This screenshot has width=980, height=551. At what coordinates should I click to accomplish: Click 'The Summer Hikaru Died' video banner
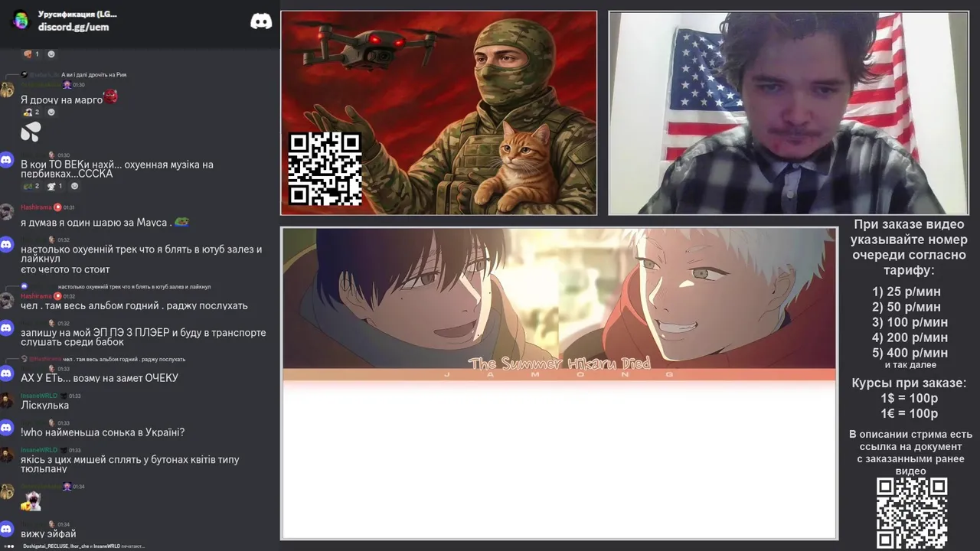pyautogui.click(x=559, y=298)
